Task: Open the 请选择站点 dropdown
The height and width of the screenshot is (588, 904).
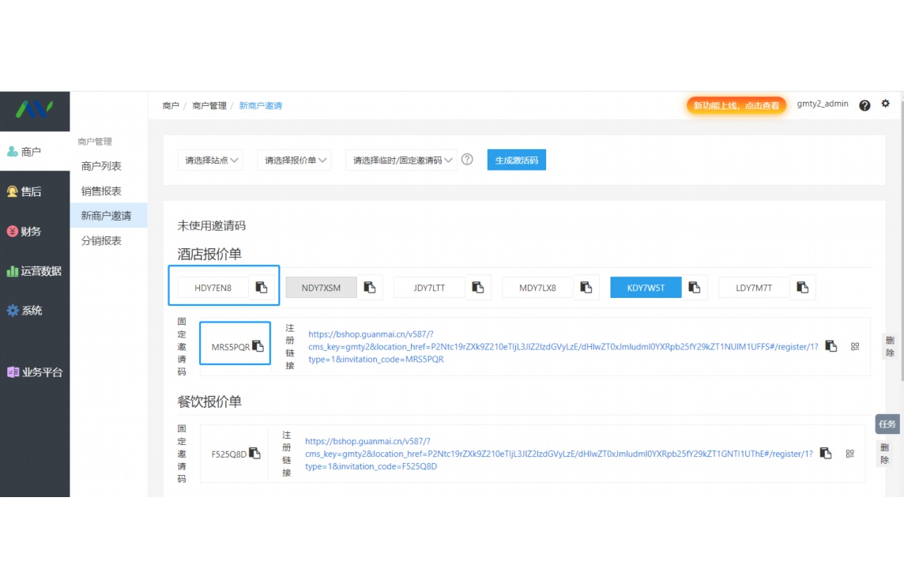Action: pyautogui.click(x=209, y=159)
